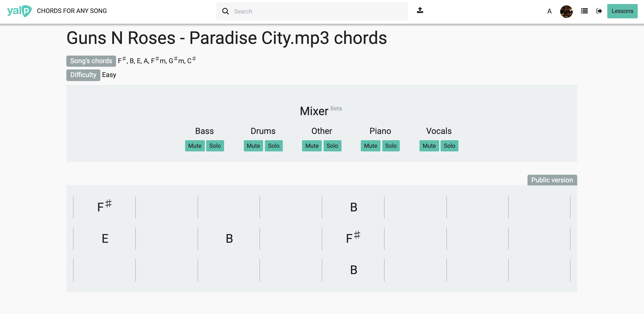This screenshot has width=644, height=314.
Task: Solo the Piano track
Action: (x=391, y=146)
